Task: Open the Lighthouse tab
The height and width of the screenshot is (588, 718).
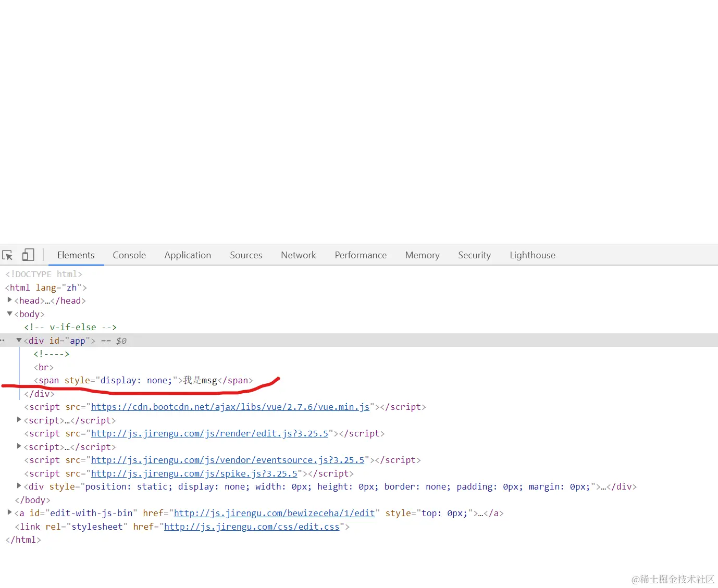Action: point(533,255)
